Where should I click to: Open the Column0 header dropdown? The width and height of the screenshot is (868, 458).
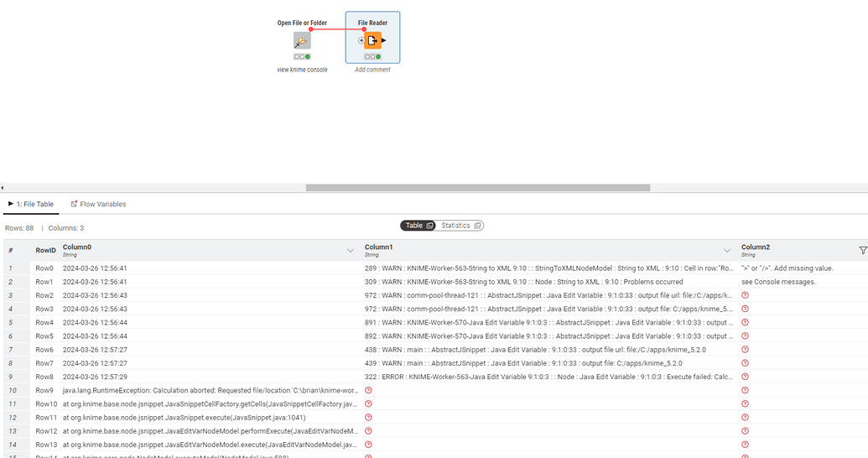pyautogui.click(x=351, y=251)
